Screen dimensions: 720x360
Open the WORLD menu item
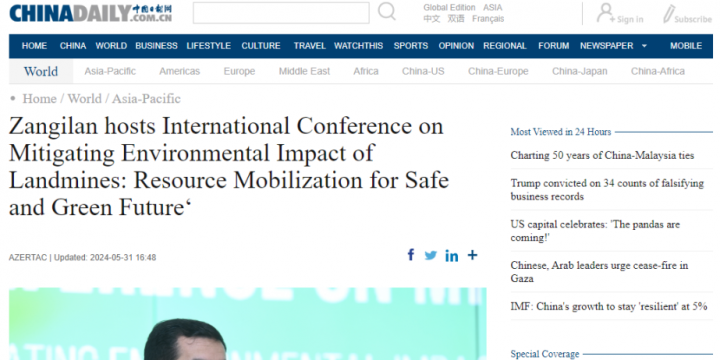111,46
